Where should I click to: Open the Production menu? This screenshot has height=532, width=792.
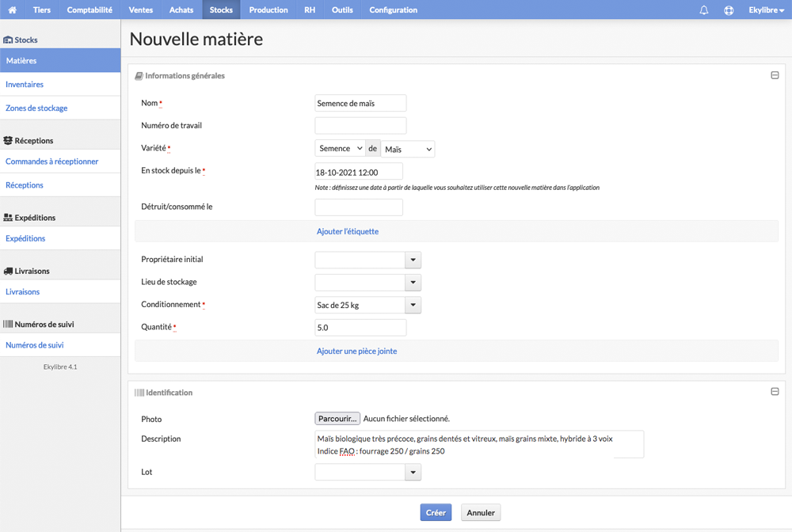268,9
